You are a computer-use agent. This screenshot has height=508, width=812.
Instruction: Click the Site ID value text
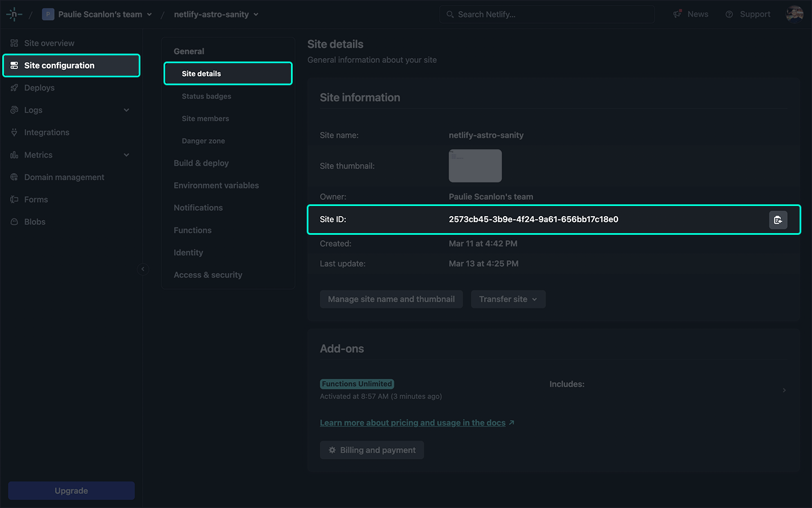[x=533, y=220]
